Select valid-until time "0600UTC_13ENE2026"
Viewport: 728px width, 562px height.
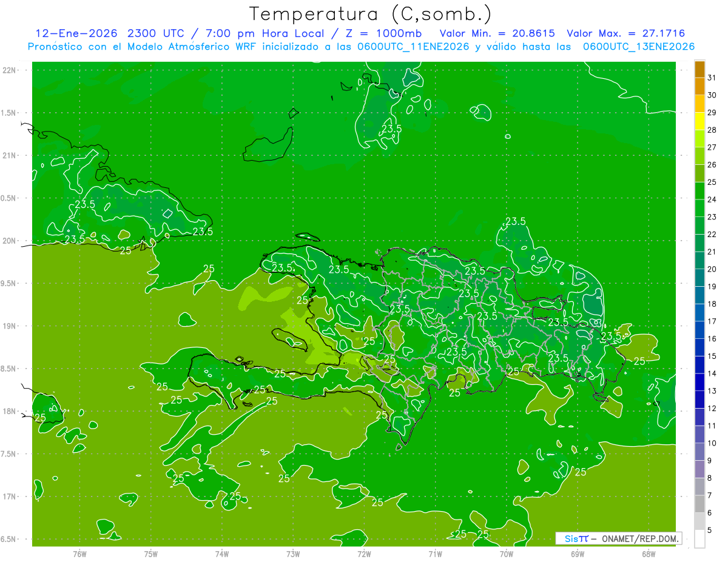638,47
